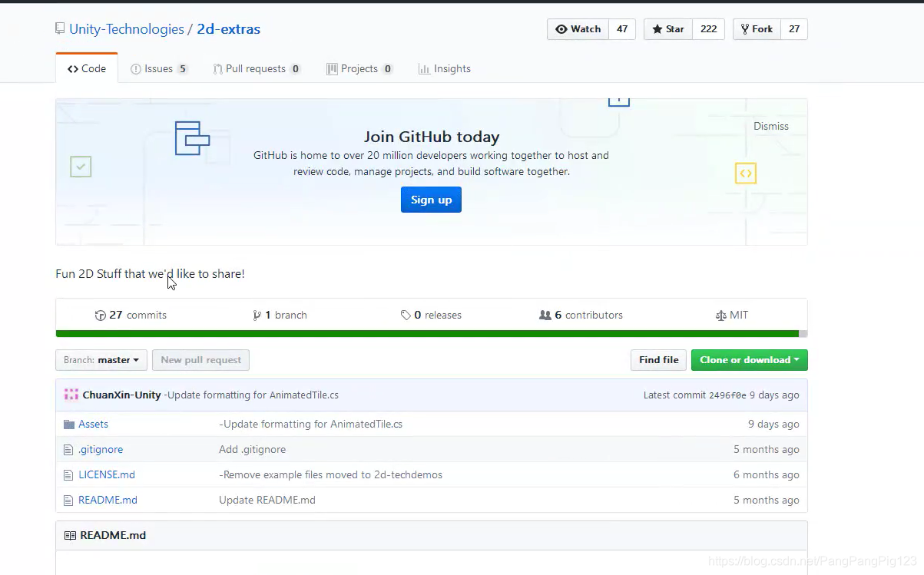Click the ChuanXin-Unity avatar thumbnail
Viewport: 924px width, 575px height.
click(x=71, y=395)
